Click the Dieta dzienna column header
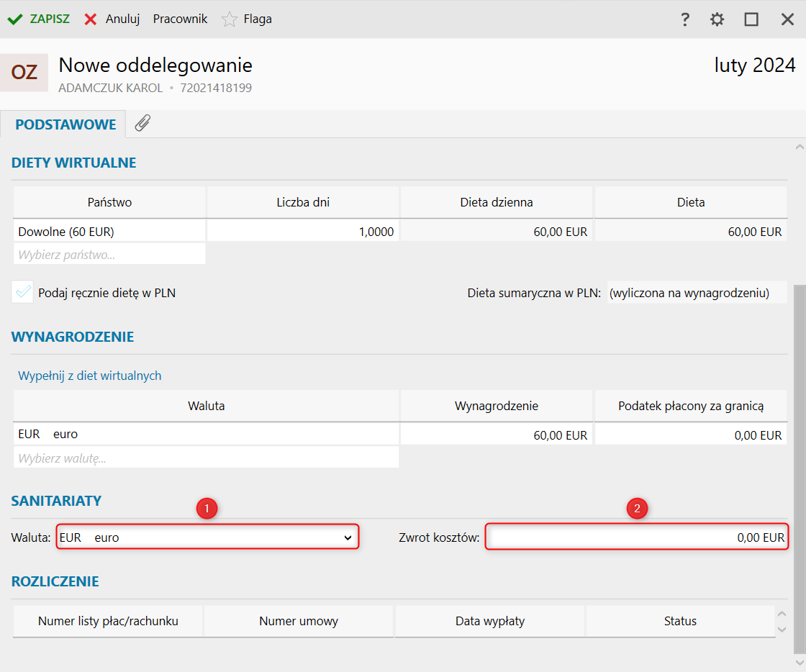 496,202
